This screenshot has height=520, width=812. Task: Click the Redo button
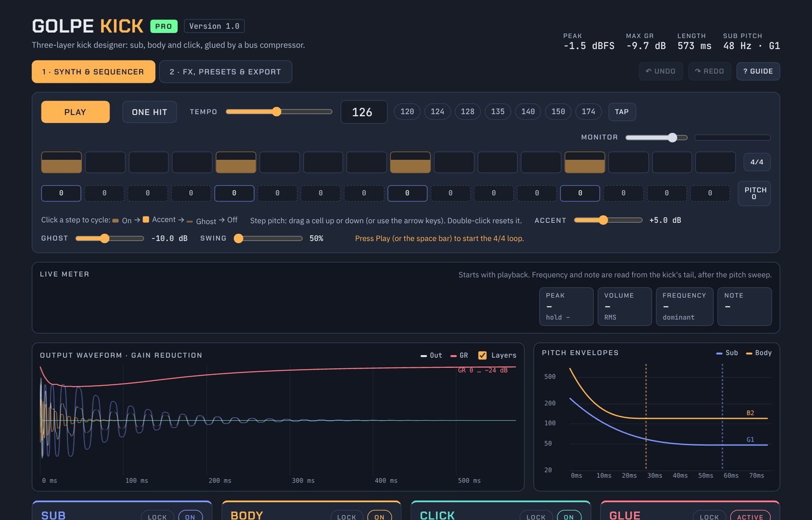point(709,71)
